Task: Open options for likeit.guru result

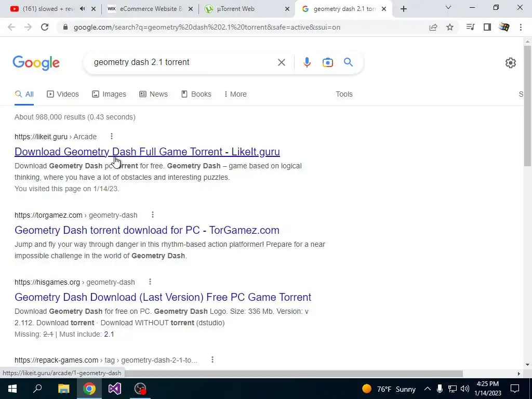Action: pyautogui.click(x=112, y=137)
